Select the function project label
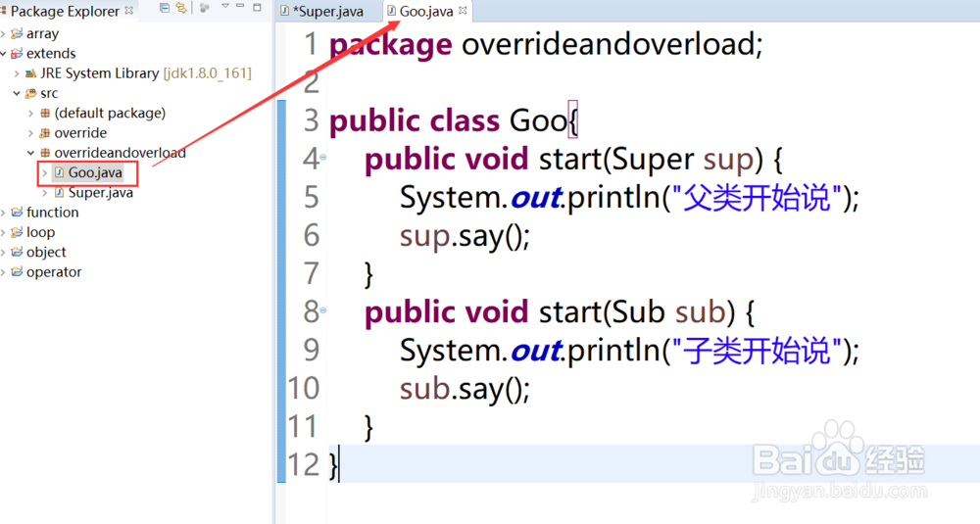 coord(53,213)
